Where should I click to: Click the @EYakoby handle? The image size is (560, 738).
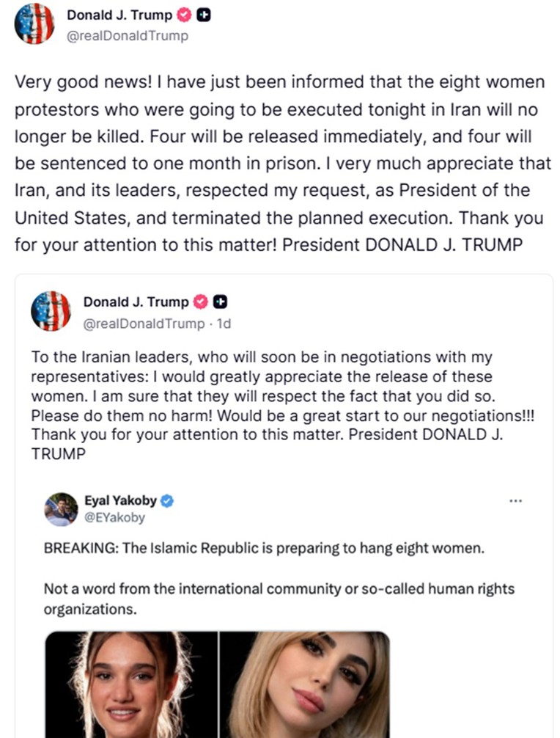(115, 518)
